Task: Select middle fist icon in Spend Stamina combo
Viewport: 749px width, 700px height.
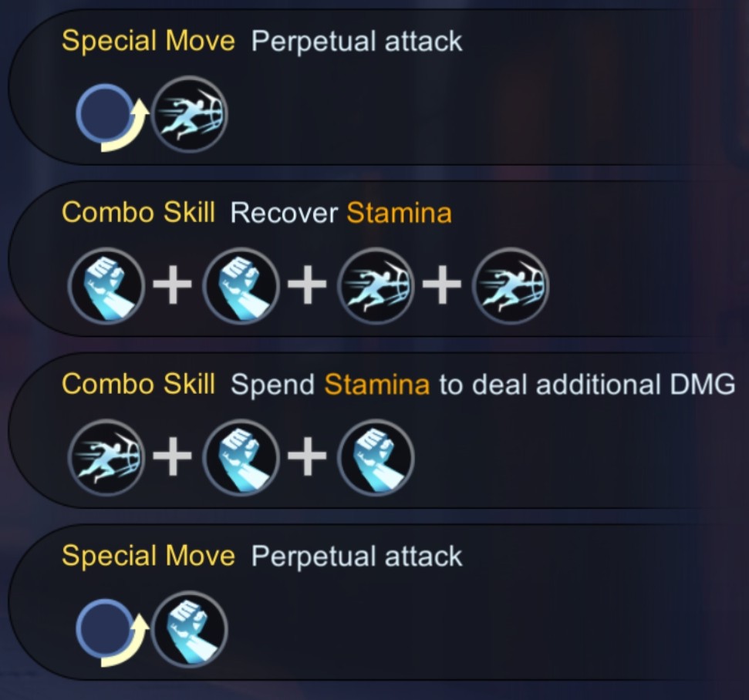Action: tap(241, 457)
